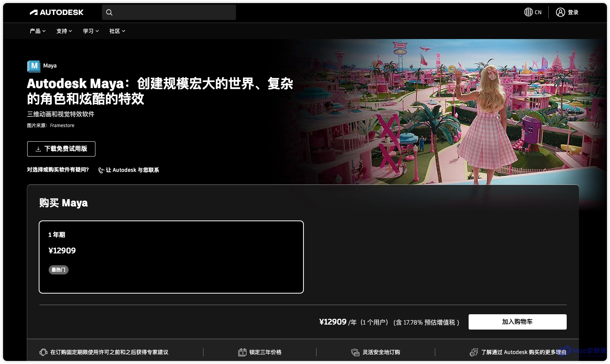Expand the 支持 menu
Viewport: 610px width, 364px height.
64,31
